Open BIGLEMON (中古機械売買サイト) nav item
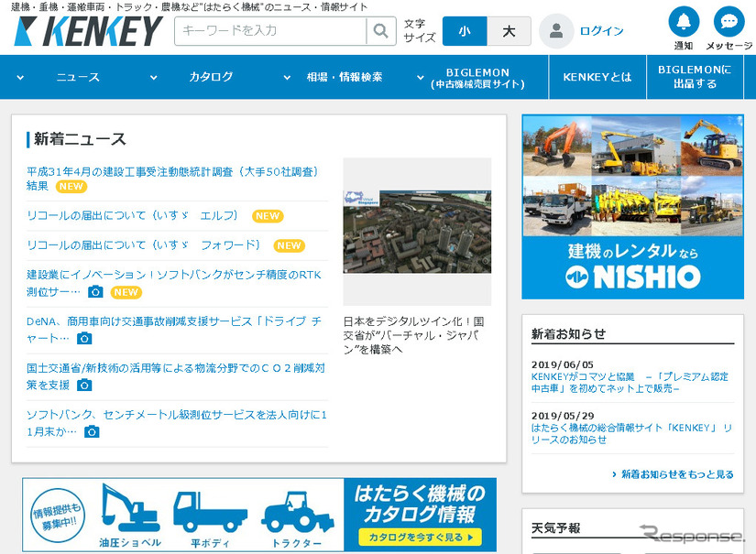Screen dimensions: 756x554 [x=477, y=78]
